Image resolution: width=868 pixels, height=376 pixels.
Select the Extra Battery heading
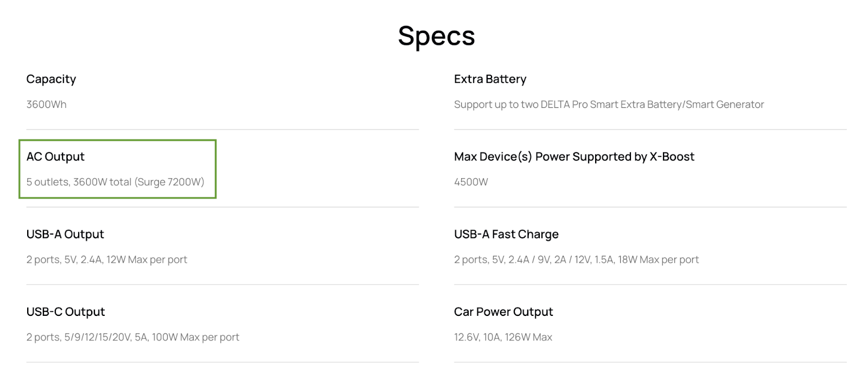click(x=490, y=79)
